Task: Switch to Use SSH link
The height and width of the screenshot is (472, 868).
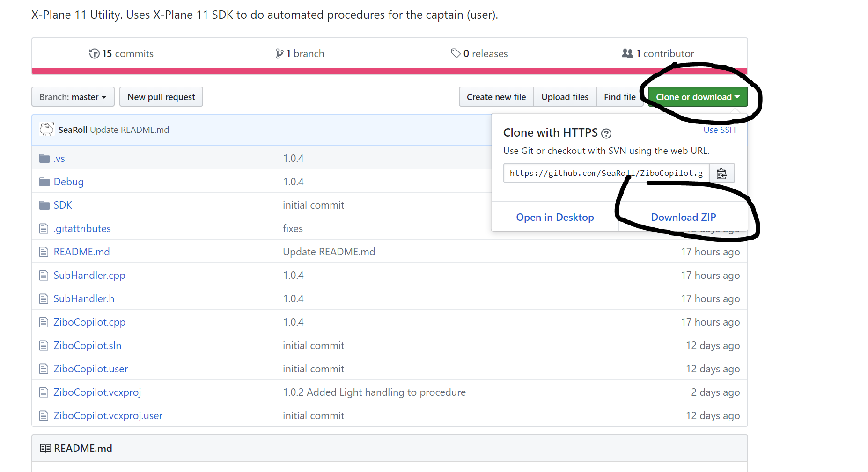Action: pyautogui.click(x=720, y=130)
